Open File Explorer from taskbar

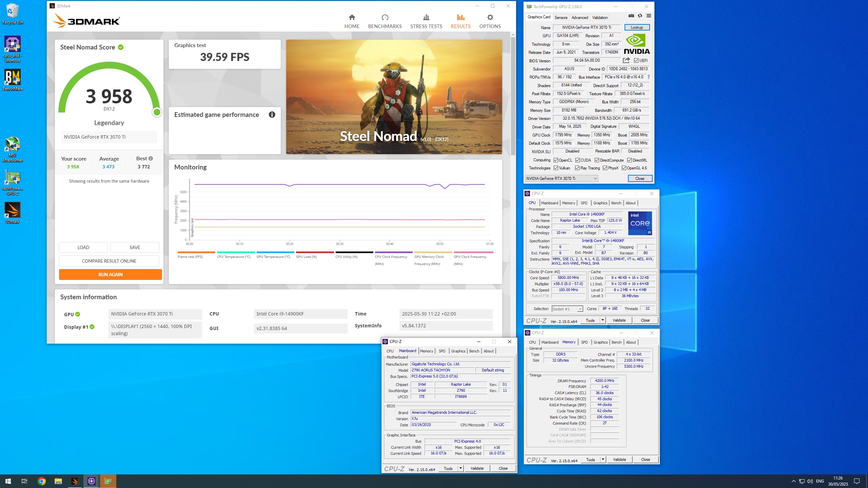(58, 481)
